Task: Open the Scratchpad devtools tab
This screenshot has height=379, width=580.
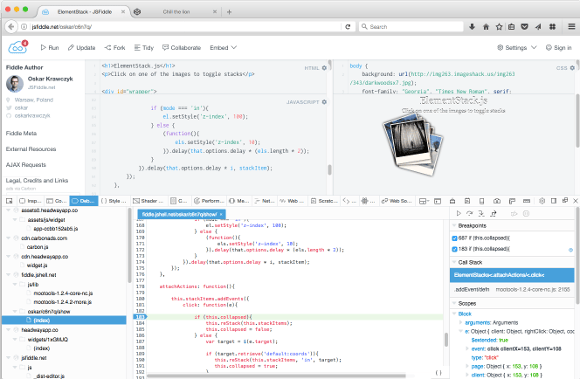Action: pyautogui.click(x=324, y=201)
